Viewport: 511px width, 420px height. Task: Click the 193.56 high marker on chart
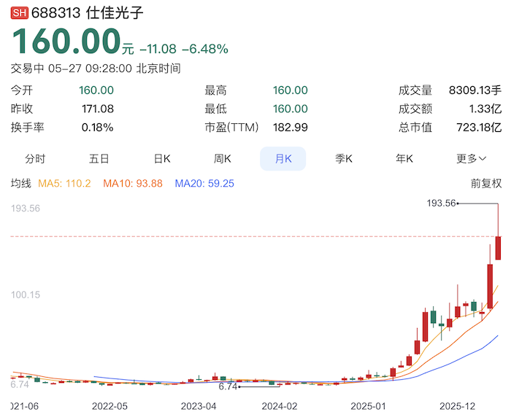point(441,203)
